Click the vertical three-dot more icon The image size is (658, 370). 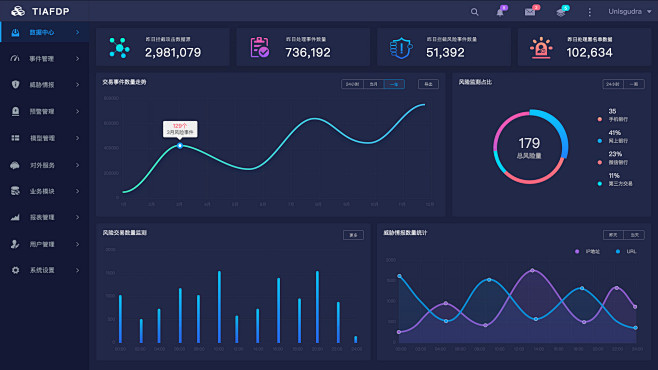[590, 12]
